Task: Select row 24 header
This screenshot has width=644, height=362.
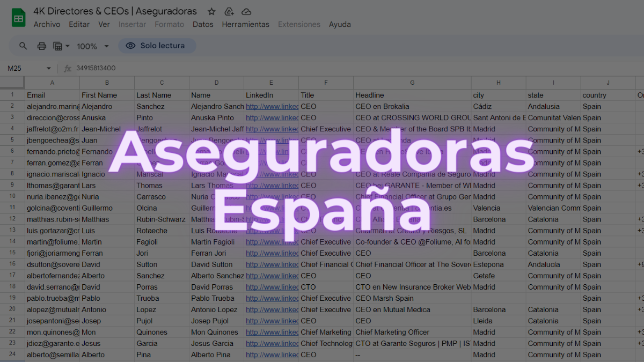Action: point(12,354)
